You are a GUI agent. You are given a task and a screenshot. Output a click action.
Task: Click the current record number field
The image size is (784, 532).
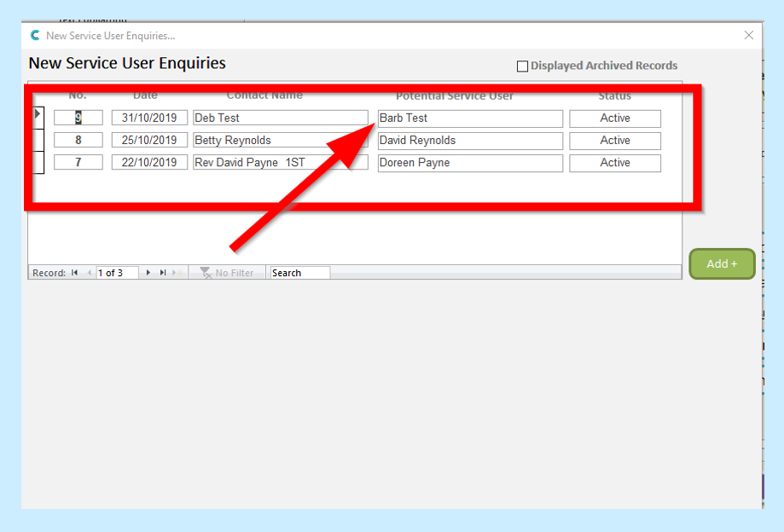[117, 273]
